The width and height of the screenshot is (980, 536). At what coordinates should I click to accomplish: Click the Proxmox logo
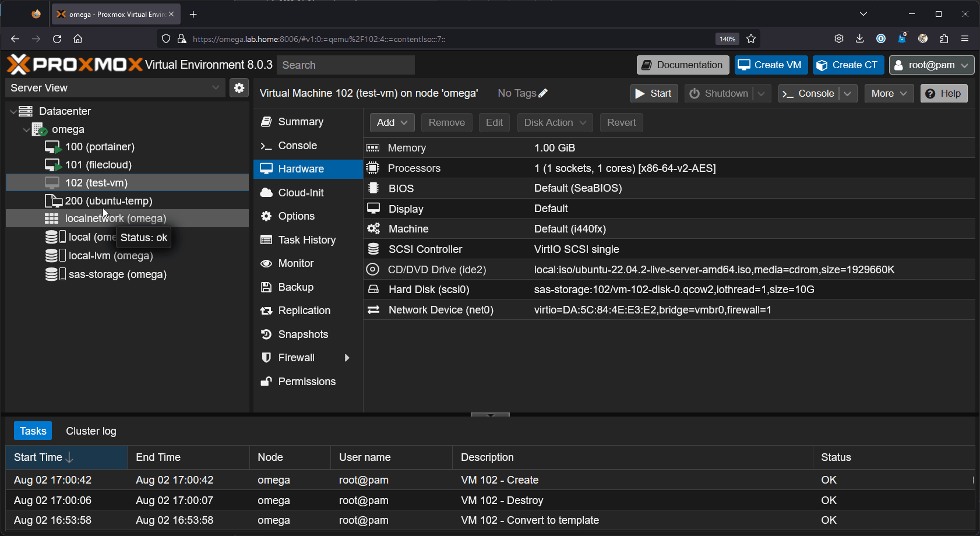[x=75, y=65]
